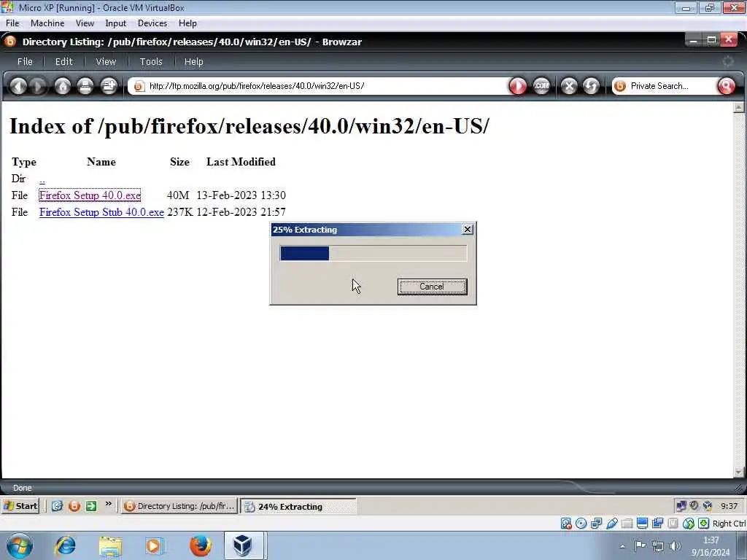Click the toolbar icon right of the printer
Viewport: 747px width, 560px height.
tap(109, 86)
